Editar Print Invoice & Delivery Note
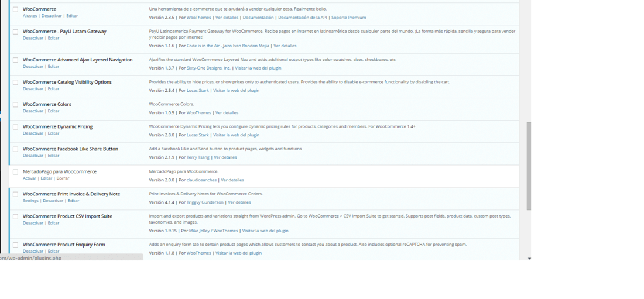 point(74,201)
